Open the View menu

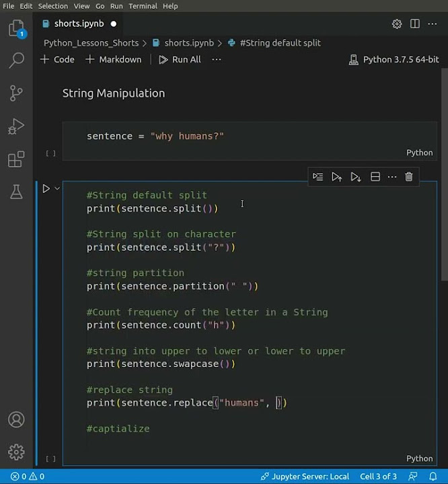tap(81, 6)
